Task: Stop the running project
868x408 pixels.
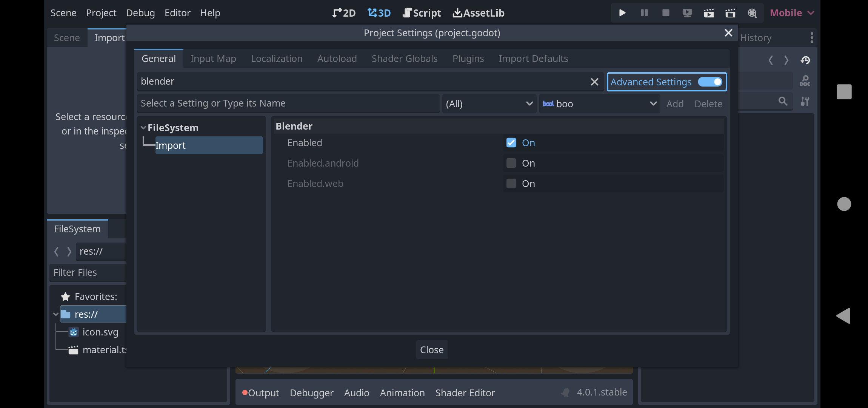Action: click(x=665, y=12)
